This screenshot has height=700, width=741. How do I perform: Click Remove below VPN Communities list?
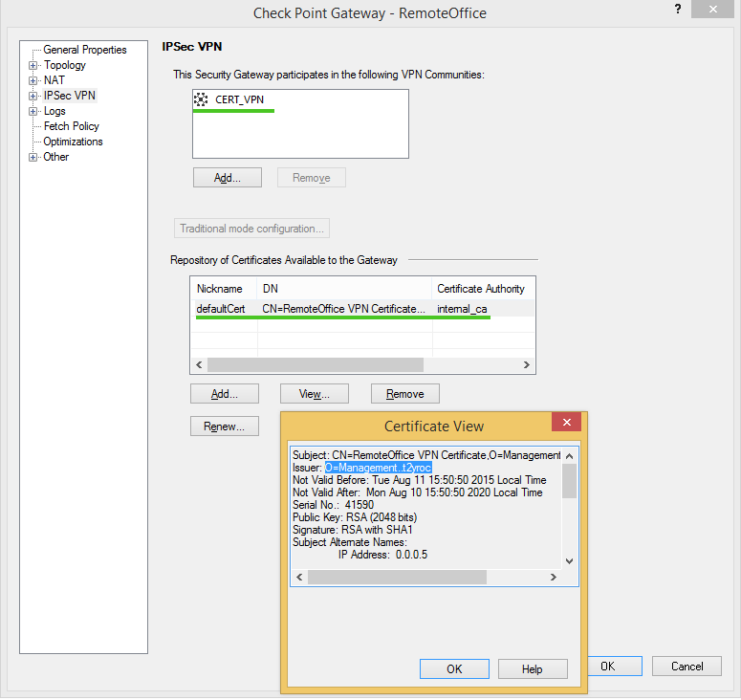tap(312, 178)
